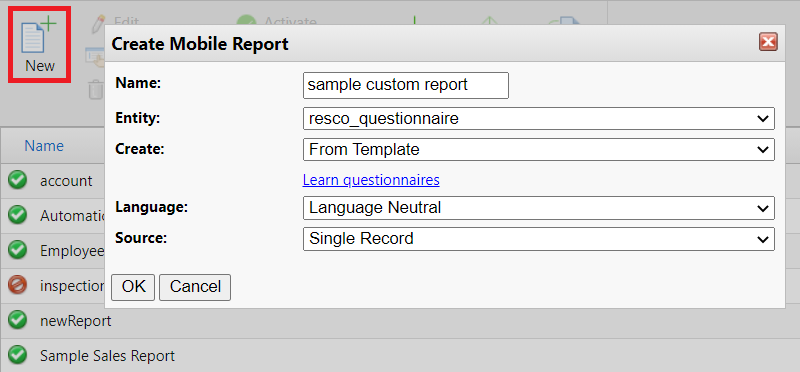
Task: Open the Create dropdown showing From Template
Action: [x=539, y=150]
